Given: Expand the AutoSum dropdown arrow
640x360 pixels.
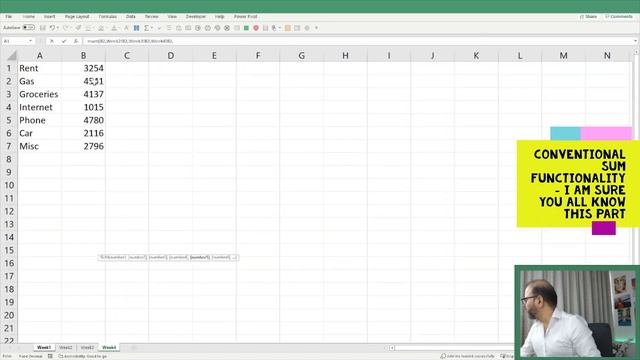Looking at the screenshot, I should coord(151,28).
